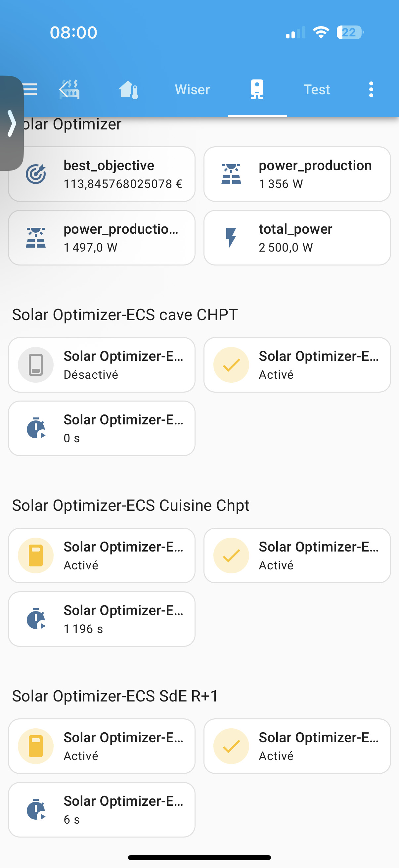This screenshot has width=399, height=868.
Task: Tap the total_power lightning bolt icon
Action: tap(231, 238)
